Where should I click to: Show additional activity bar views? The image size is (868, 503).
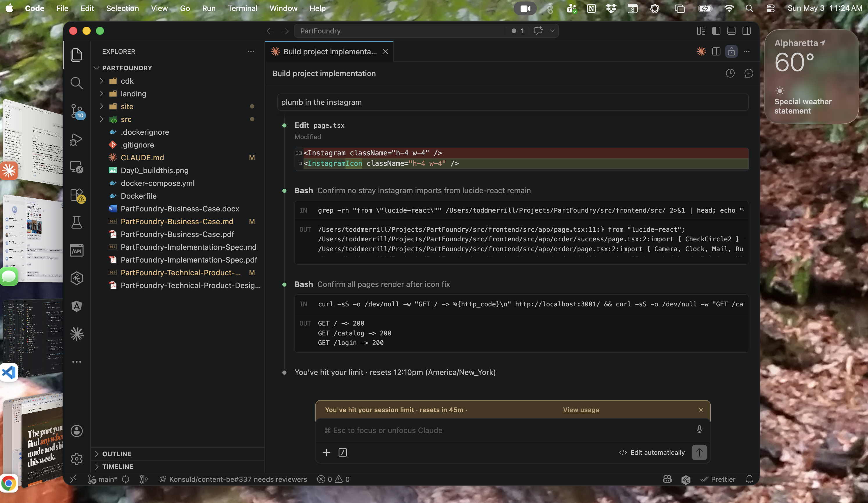[x=76, y=362]
